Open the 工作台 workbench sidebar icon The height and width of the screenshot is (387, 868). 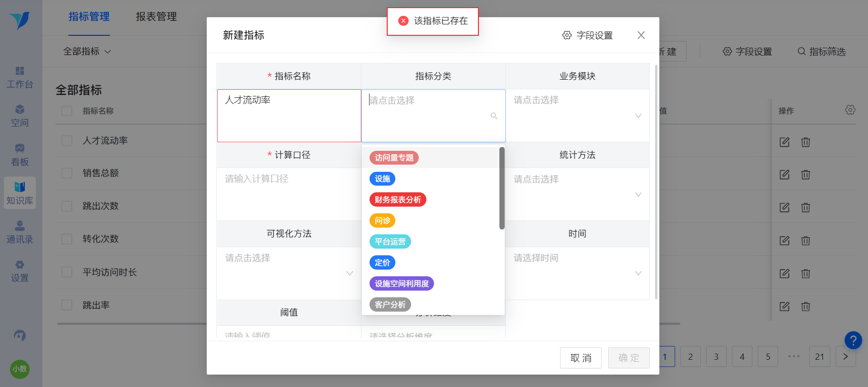[20, 77]
